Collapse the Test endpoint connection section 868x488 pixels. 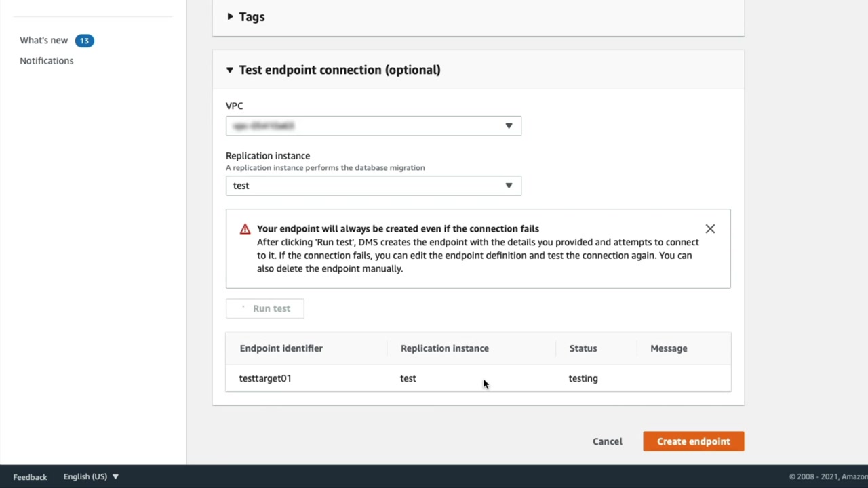click(x=230, y=70)
